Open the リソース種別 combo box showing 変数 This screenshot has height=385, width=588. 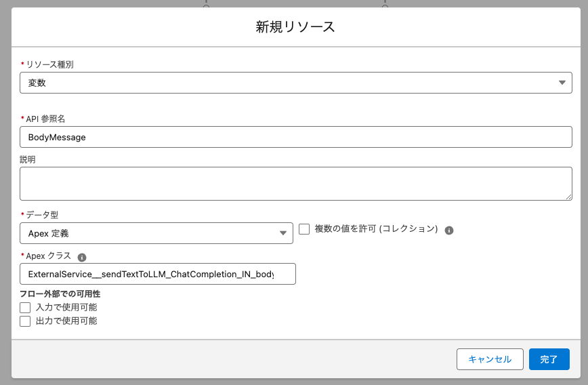click(x=295, y=83)
